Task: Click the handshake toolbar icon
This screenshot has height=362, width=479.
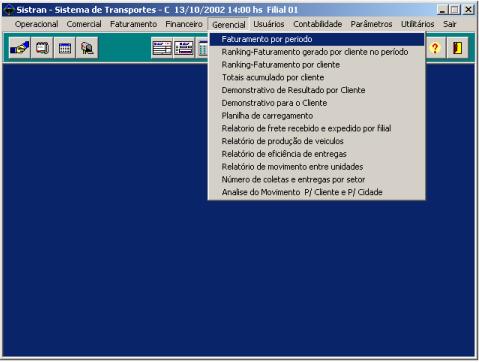Action: click(x=20, y=48)
